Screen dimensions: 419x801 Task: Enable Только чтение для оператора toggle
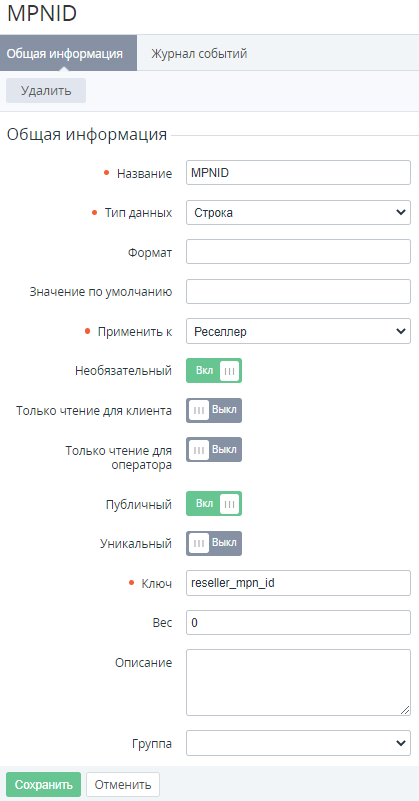[x=214, y=450]
